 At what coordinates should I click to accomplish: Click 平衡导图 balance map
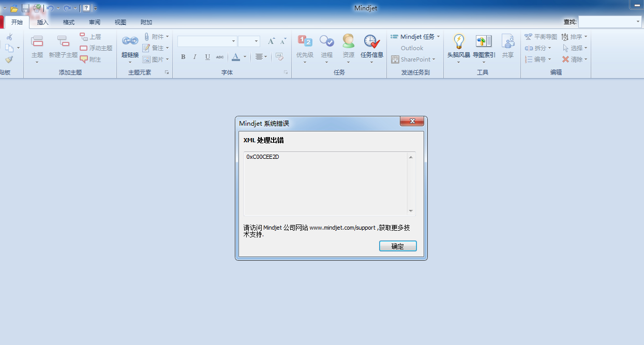coord(541,37)
